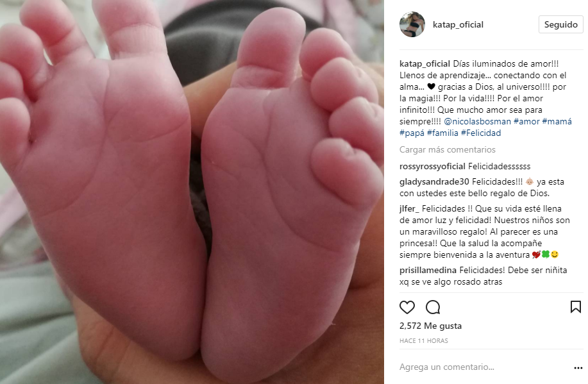Open the baby feet photo
Viewport: 588px width, 384px height.
pos(192,192)
